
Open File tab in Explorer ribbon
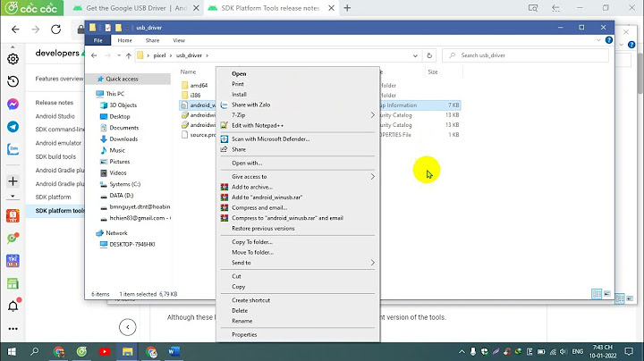point(97,40)
